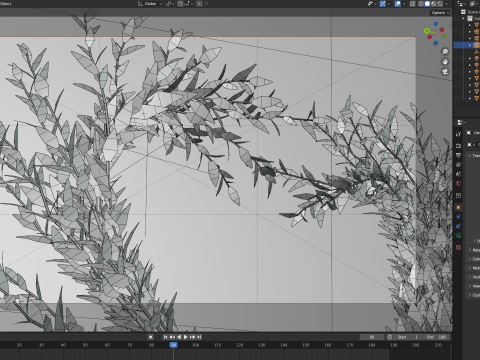Image resolution: width=480 pixels, height=360 pixels.
Task: Expand the selected highlighted outliner row
Action: [x=470, y=45]
